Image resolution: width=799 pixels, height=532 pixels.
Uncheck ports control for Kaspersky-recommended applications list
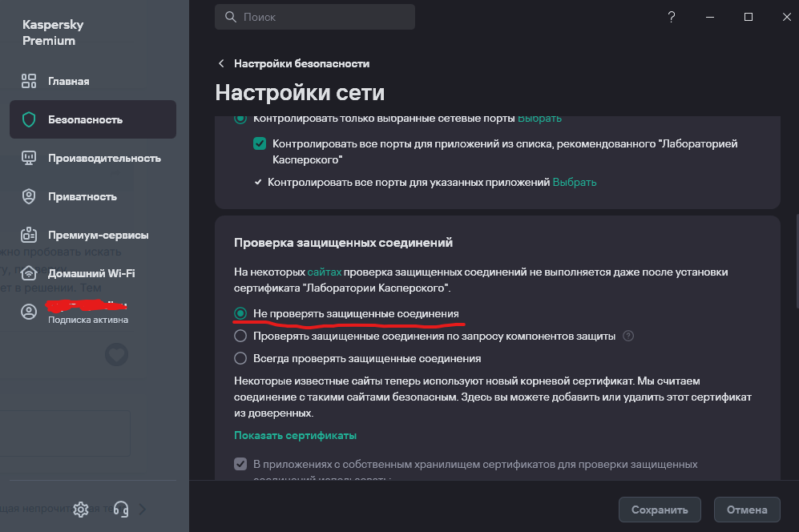point(260,143)
